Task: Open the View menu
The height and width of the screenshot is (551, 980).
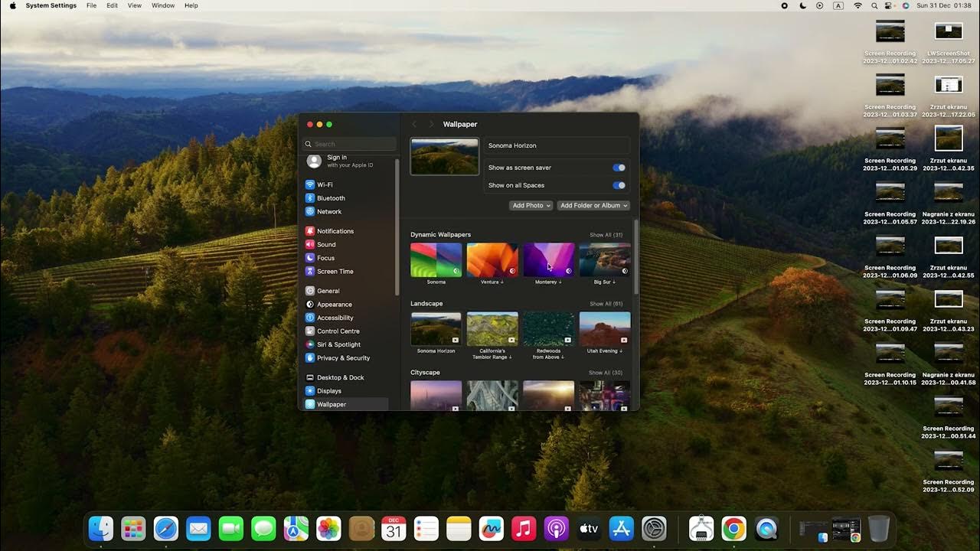Action: click(134, 5)
